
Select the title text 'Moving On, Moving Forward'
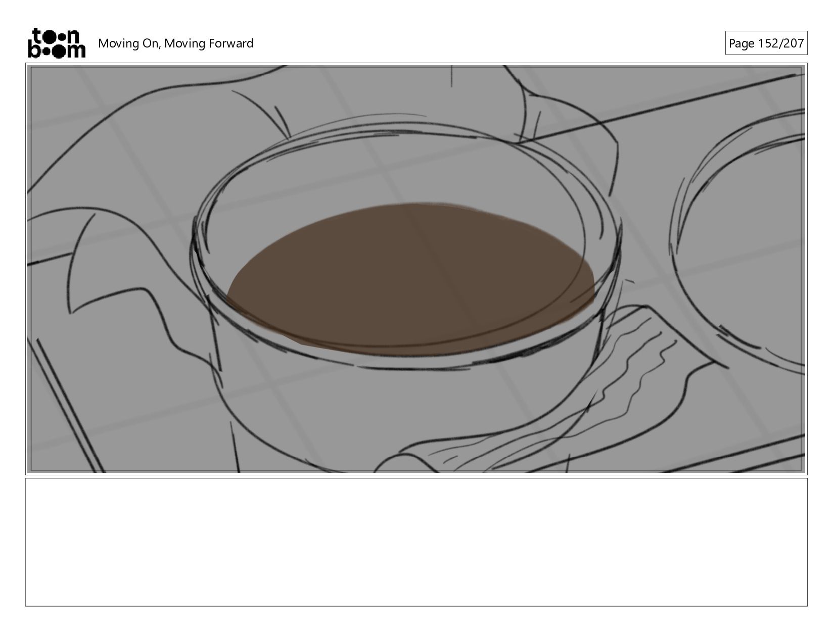pyautogui.click(x=175, y=43)
